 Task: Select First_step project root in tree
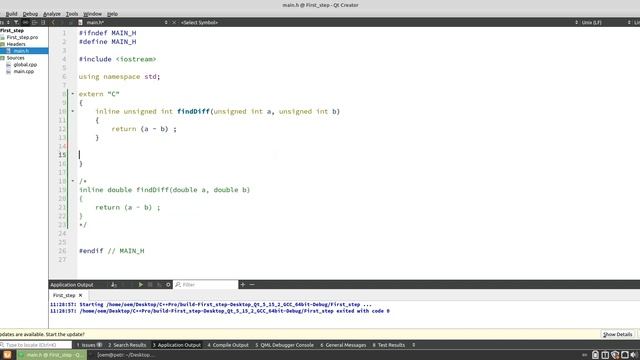(12, 31)
